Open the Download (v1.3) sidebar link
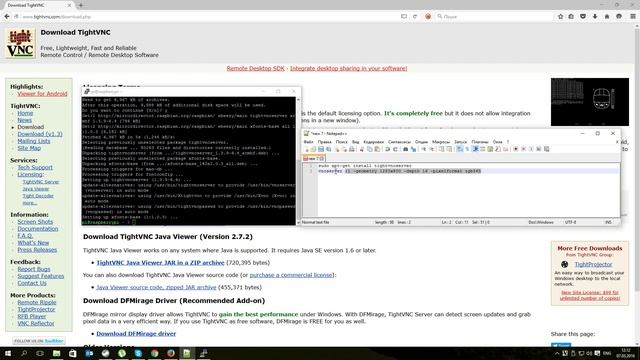Image resolution: width=640 pixels, height=360 pixels. pos(40,134)
